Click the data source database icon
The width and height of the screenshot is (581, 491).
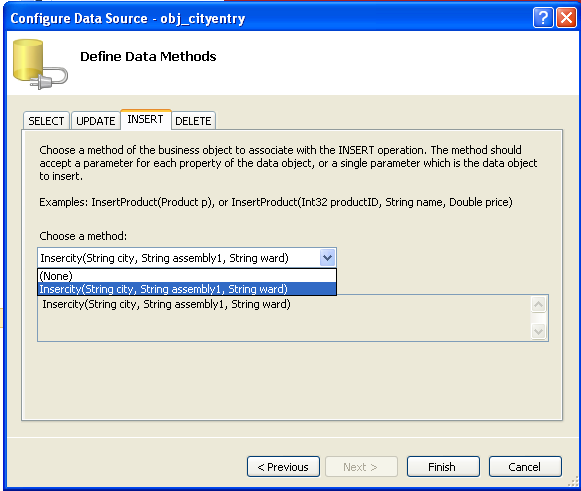click(x=40, y=64)
